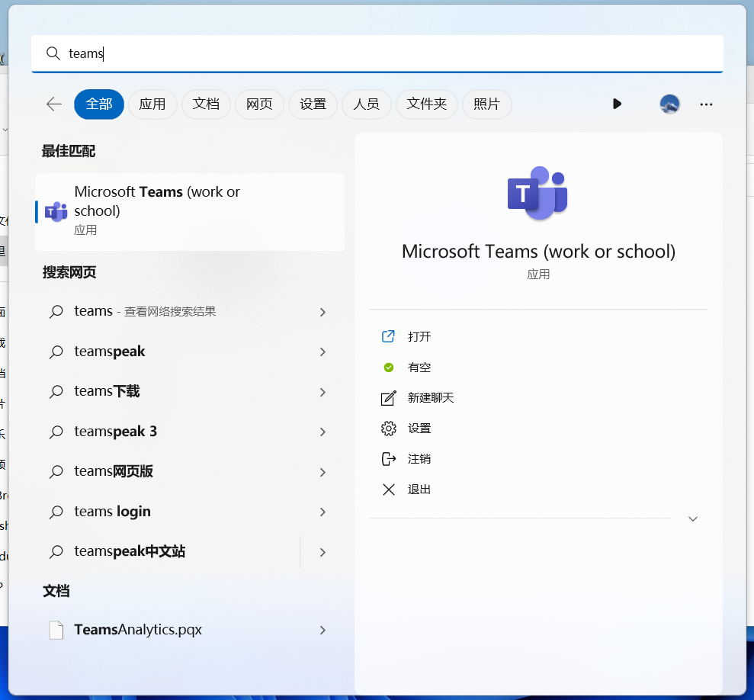Click the green 有空 status icon

(389, 368)
